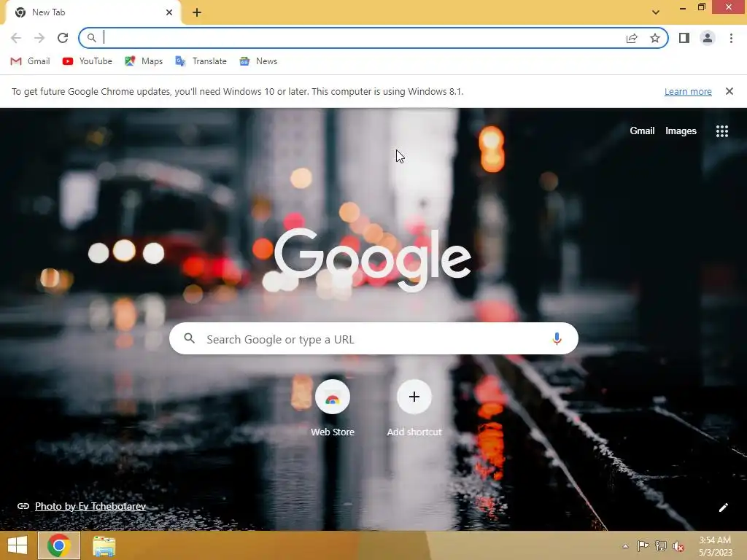Click the browser forward arrow
The height and width of the screenshot is (560, 747).
point(39,38)
